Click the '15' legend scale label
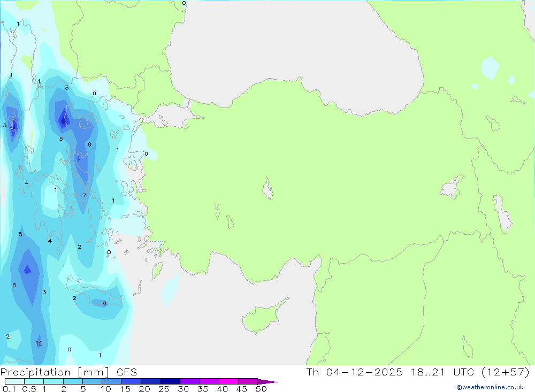This screenshot has width=535, height=392. point(125,389)
